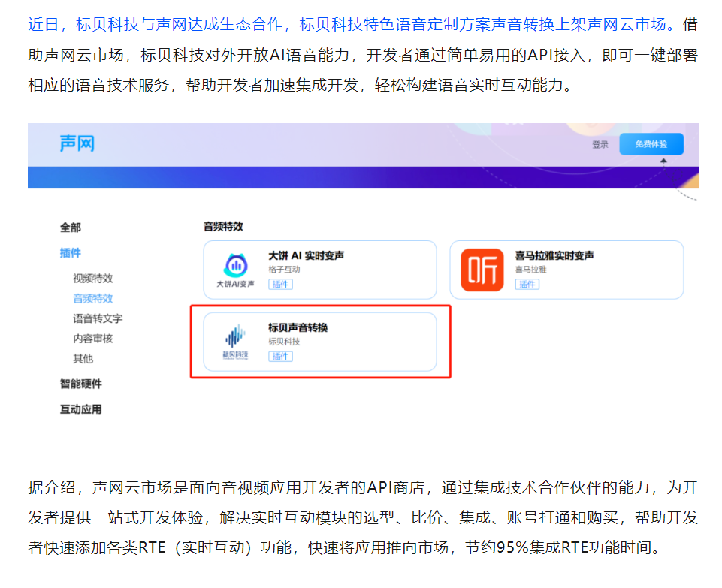
Task: Click the blue article intro link text
Action: click(347, 24)
